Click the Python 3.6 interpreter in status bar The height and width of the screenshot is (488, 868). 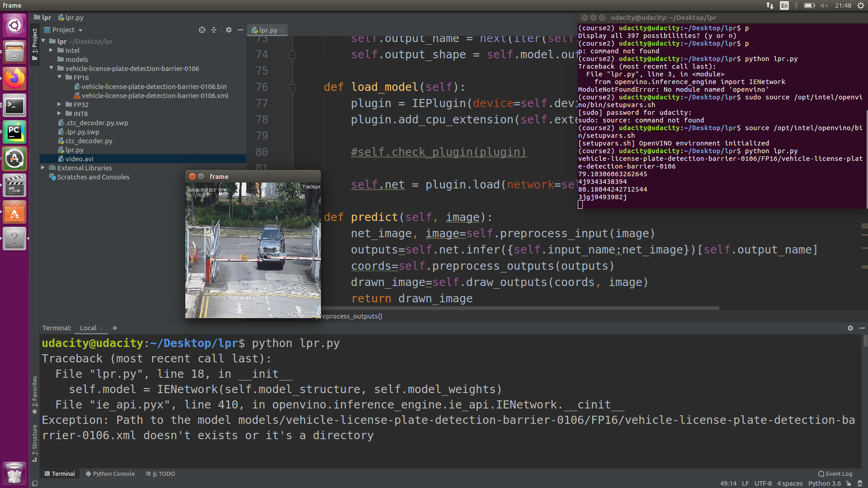pos(824,483)
